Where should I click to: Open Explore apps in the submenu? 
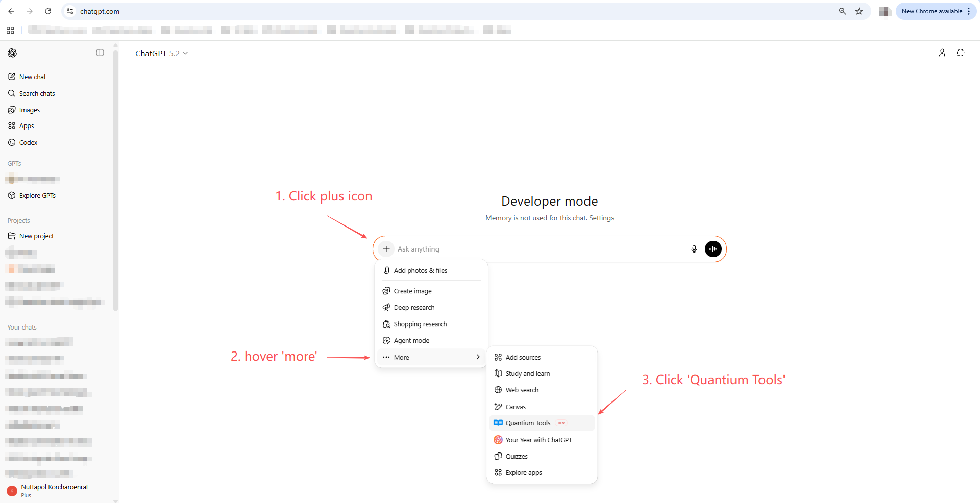[542, 472]
